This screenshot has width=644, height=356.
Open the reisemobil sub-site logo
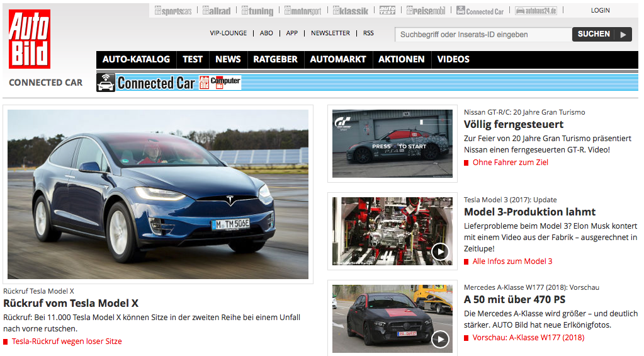coord(426,11)
